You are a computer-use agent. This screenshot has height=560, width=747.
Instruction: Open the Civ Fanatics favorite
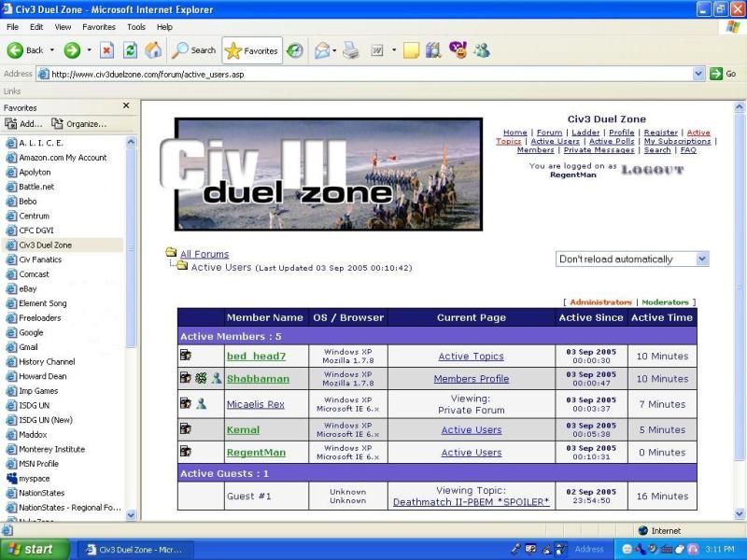[x=40, y=259]
